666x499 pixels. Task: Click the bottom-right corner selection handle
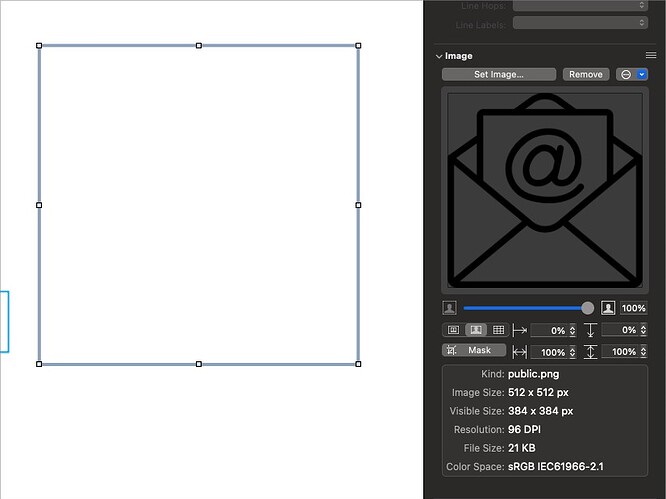pyautogui.click(x=358, y=364)
